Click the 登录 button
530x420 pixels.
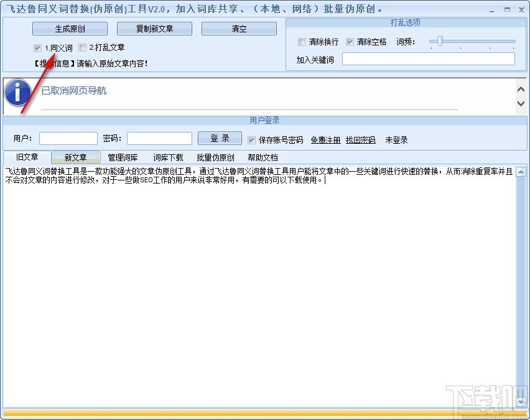coord(220,138)
